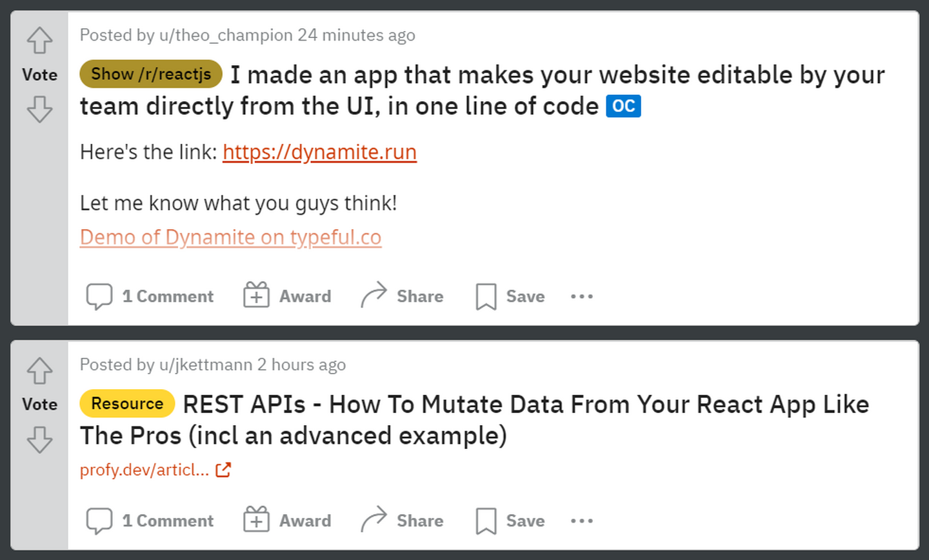
Task: Open more options for Dynamite post
Action: (x=581, y=296)
